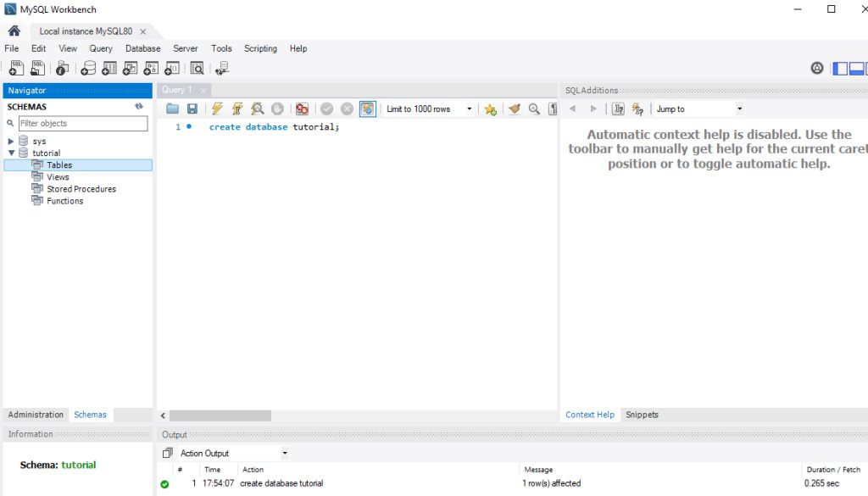868x496 pixels.
Task: Get manual context help at caret
Action: 618,109
